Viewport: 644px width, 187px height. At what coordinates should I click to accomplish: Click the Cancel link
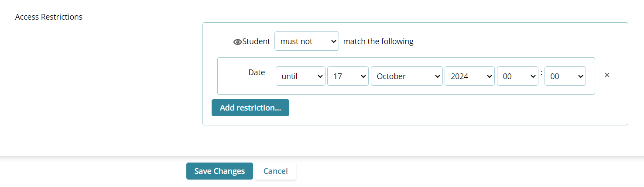275,171
